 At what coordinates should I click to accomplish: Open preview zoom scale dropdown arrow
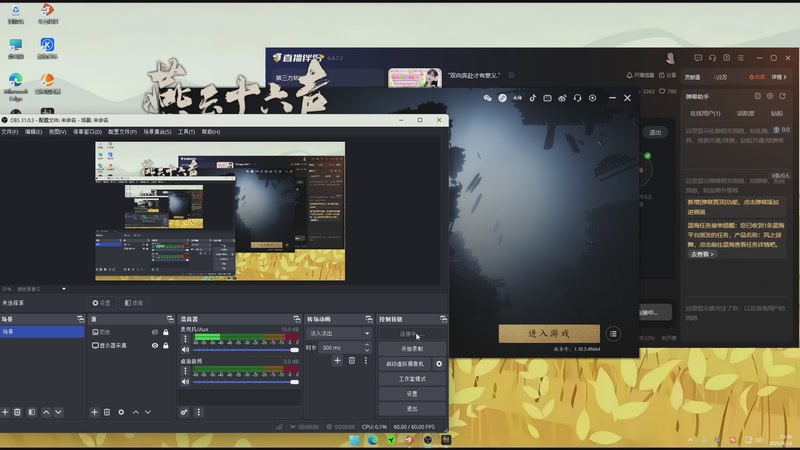[64, 289]
